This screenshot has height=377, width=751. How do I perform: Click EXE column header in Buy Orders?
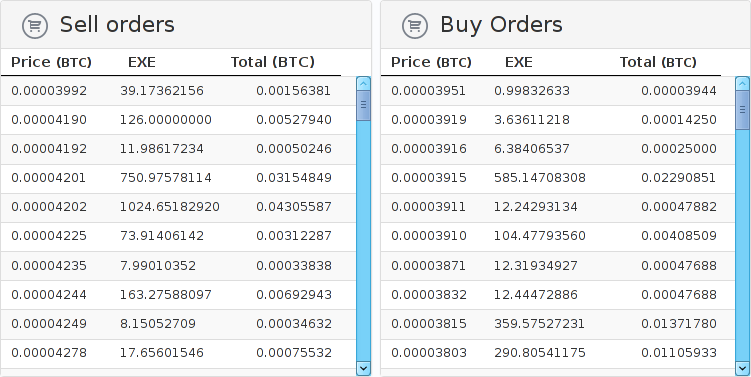[519, 62]
